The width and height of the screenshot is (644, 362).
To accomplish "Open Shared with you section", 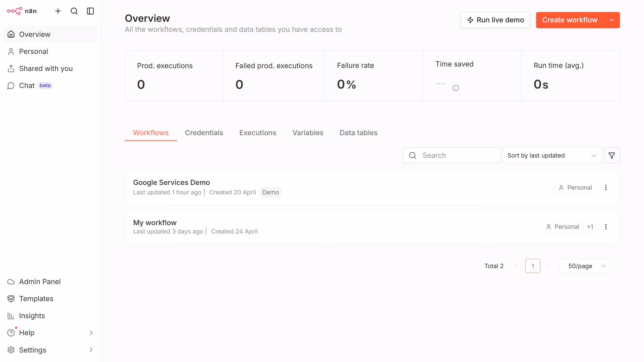I will 50,68.
